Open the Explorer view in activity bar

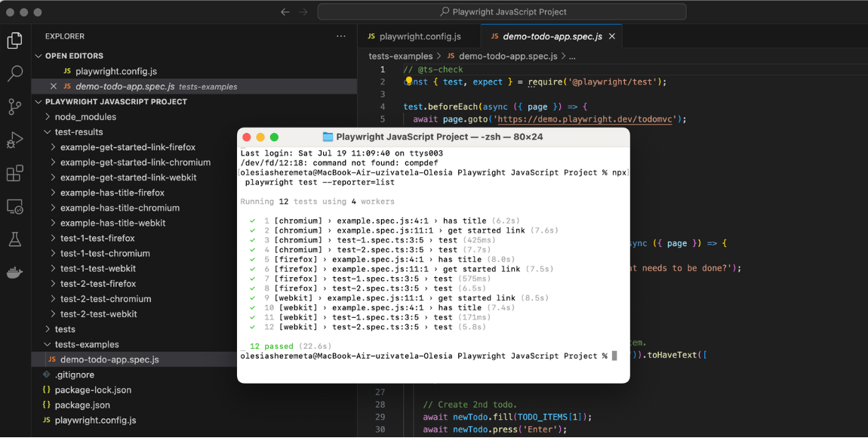[14, 40]
